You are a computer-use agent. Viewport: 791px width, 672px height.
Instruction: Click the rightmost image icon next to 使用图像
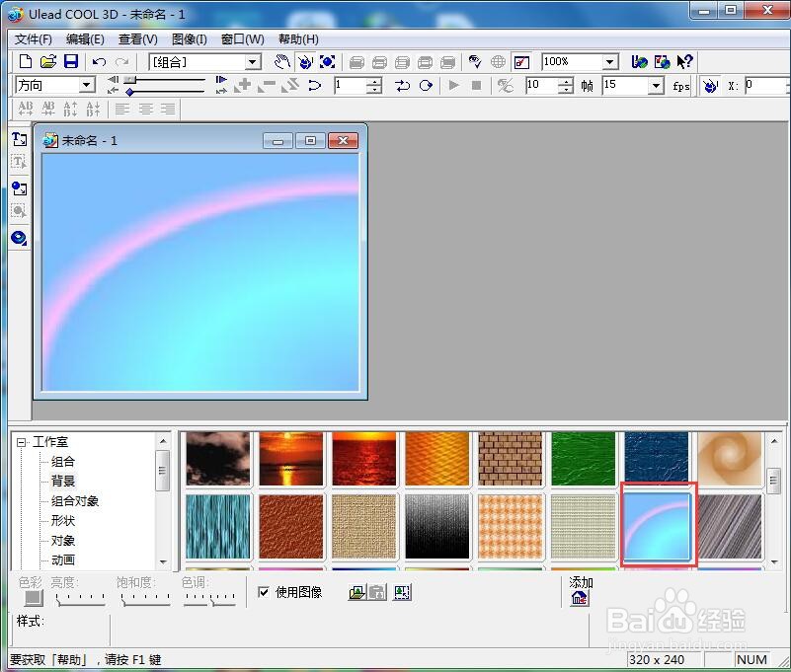(402, 592)
